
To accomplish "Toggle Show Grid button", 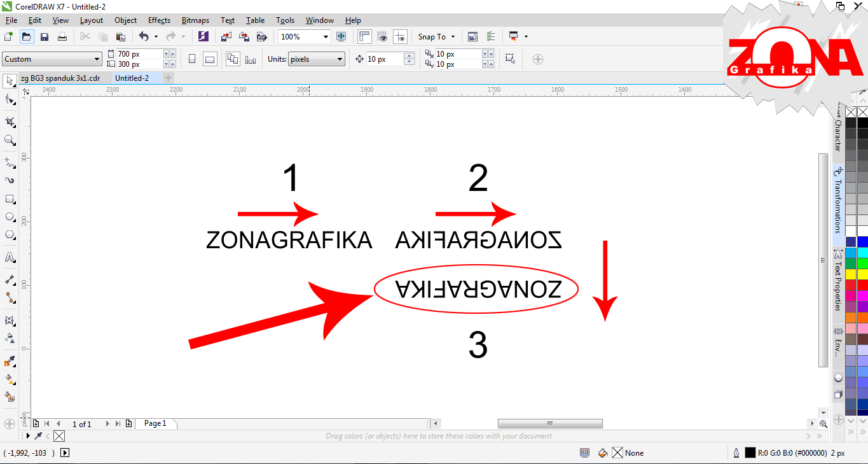I will pos(382,36).
